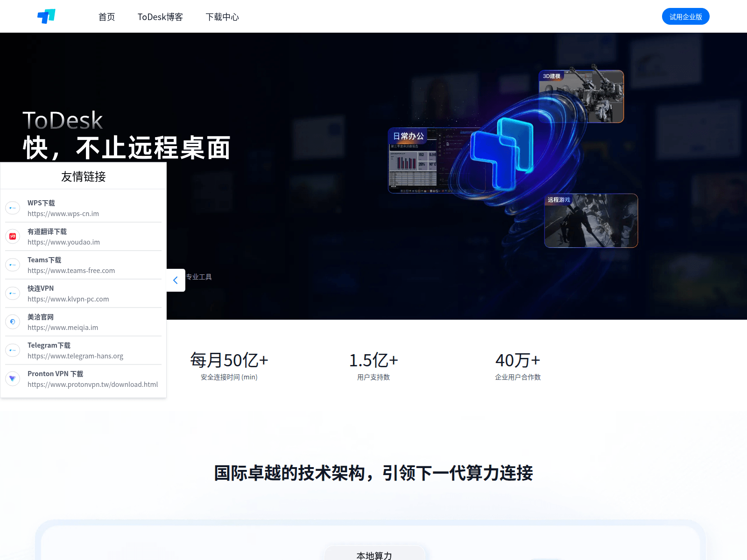Click the URL https://www.telegram-hans.org
747x560 pixels.
(75, 356)
